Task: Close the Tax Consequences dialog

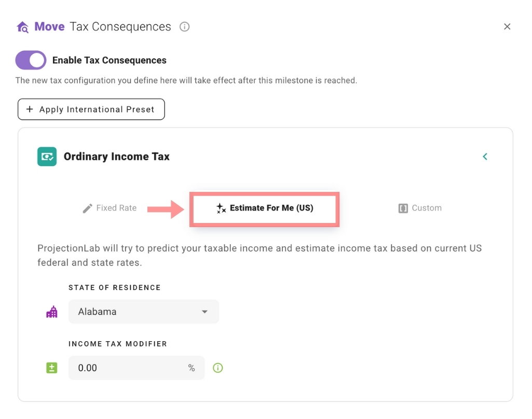Action: [x=507, y=26]
